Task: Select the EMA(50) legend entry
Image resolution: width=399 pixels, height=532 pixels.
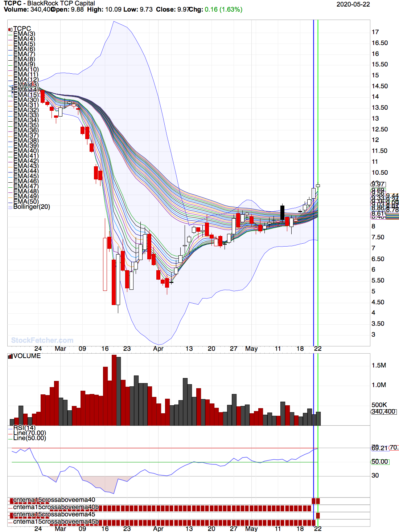Action: tap(23, 202)
